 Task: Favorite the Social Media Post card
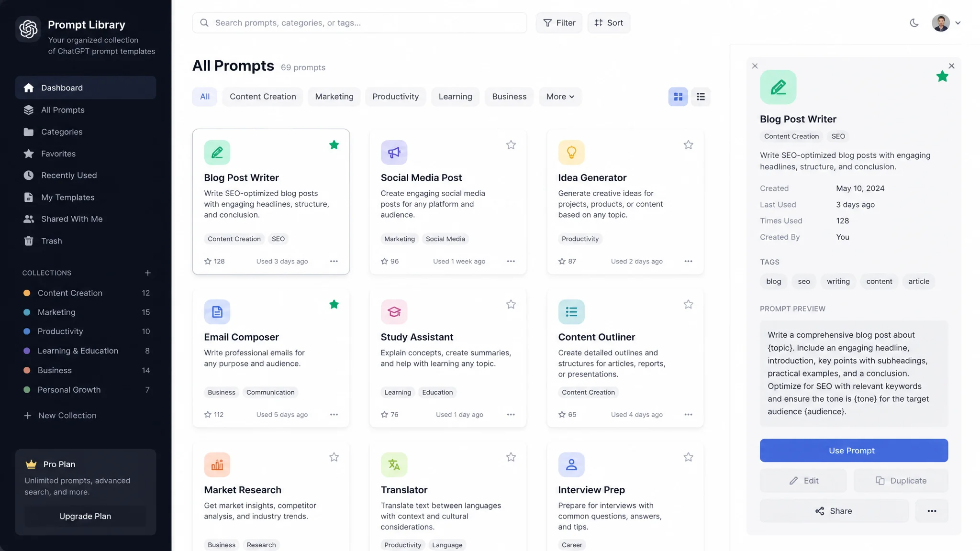[x=511, y=145]
